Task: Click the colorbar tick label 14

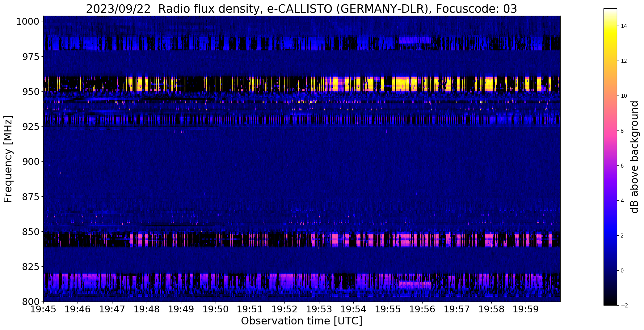Action: pyautogui.click(x=624, y=26)
